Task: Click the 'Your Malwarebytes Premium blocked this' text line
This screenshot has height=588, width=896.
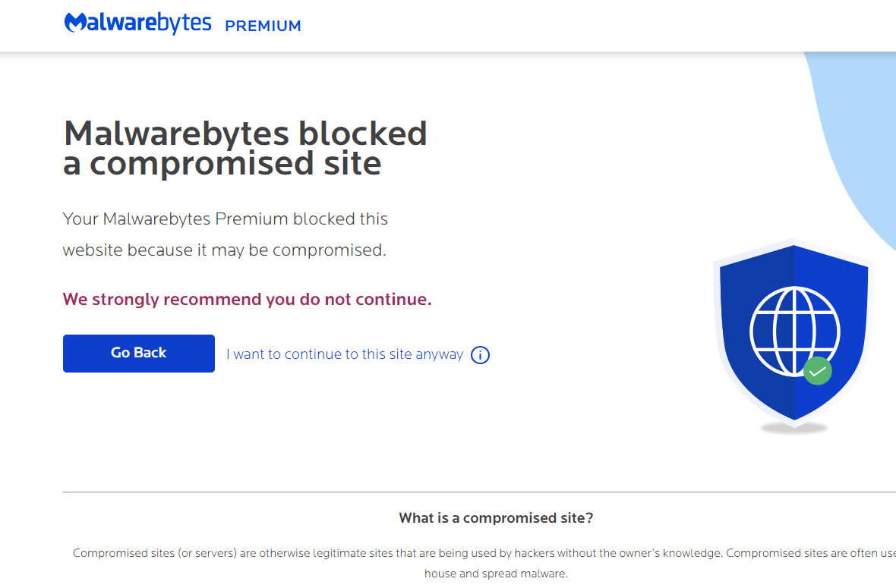Action: pos(226,219)
